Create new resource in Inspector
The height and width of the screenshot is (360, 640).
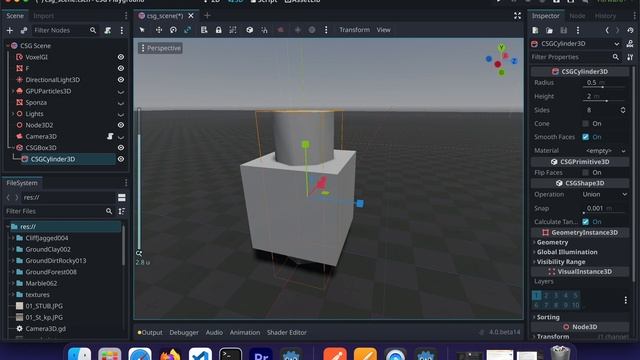[x=535, y=30]
